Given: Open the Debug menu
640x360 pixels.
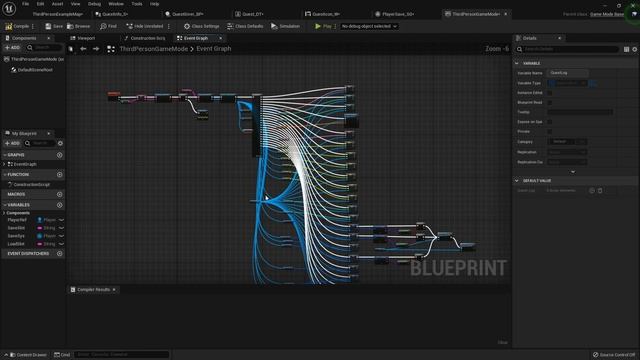Looking at the screenshot, I should [x=94, y=4].
